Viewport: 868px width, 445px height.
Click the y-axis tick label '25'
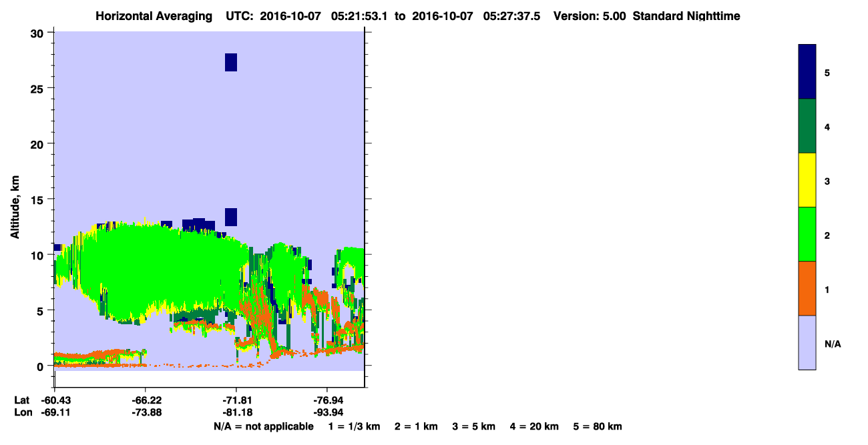click(x=39, y=88)
